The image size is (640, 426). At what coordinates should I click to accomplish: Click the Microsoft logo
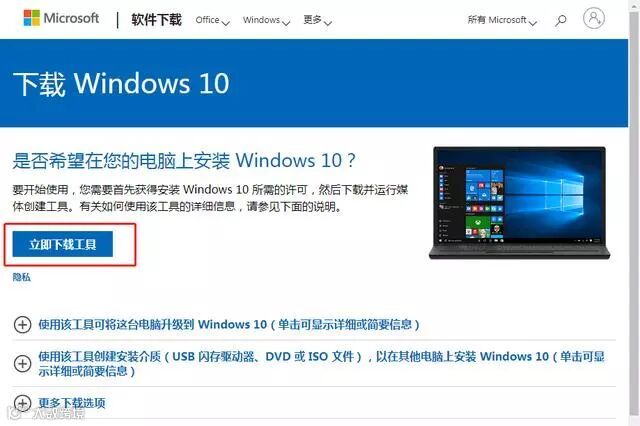pos(32,18)
